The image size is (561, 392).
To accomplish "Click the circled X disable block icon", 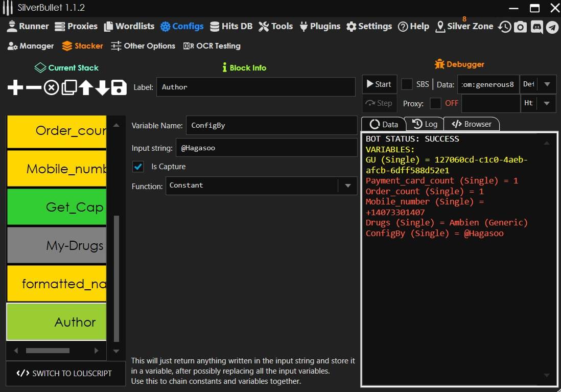I will (51, 88).
